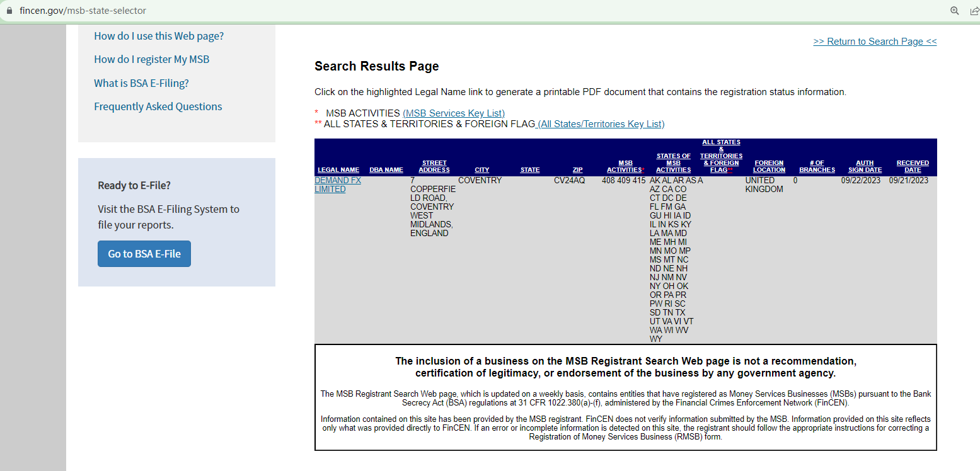Click the UNITED KINGDOM foreign location cell
Viewport: 980px width, 471px height.
pos(764,184)
